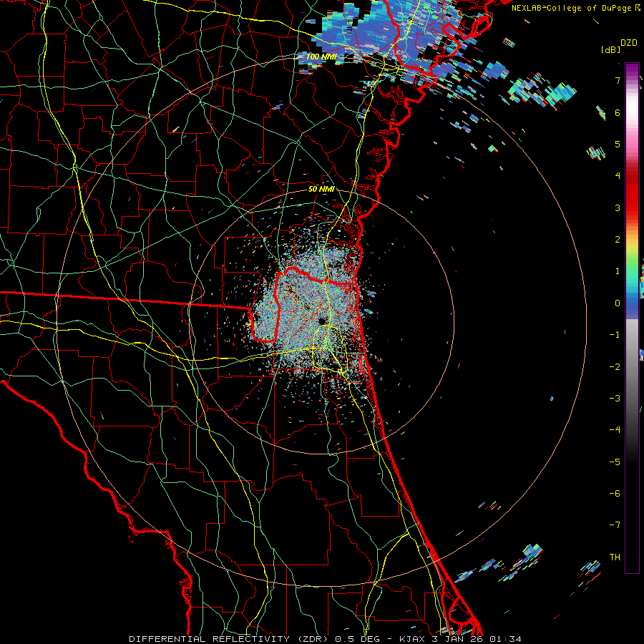The image size is (644, 644).
Task: Select the 100 NMI range ring label
Action: (321, 57)
